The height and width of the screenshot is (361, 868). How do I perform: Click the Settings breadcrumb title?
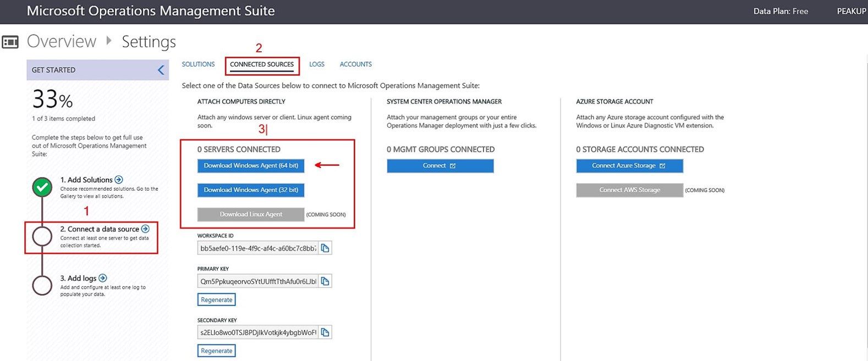(x=149, y=42)
